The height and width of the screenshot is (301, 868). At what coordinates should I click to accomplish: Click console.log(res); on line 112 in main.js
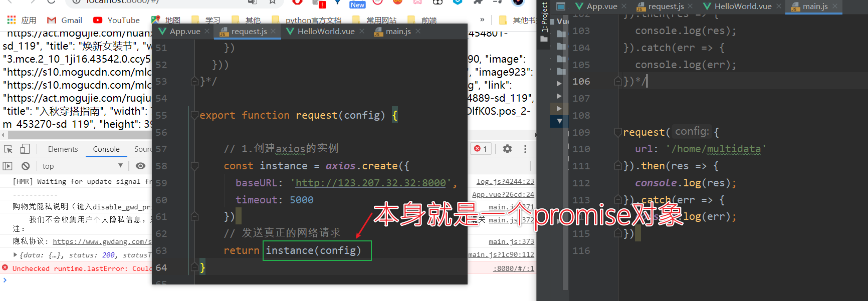pos(686,183)
